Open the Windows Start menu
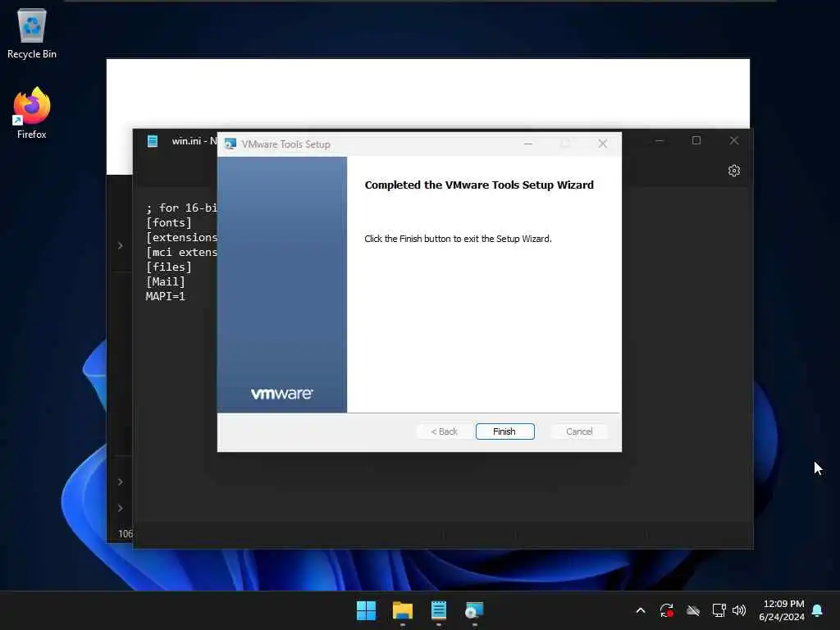840x630 pixels. coord(367,610)
